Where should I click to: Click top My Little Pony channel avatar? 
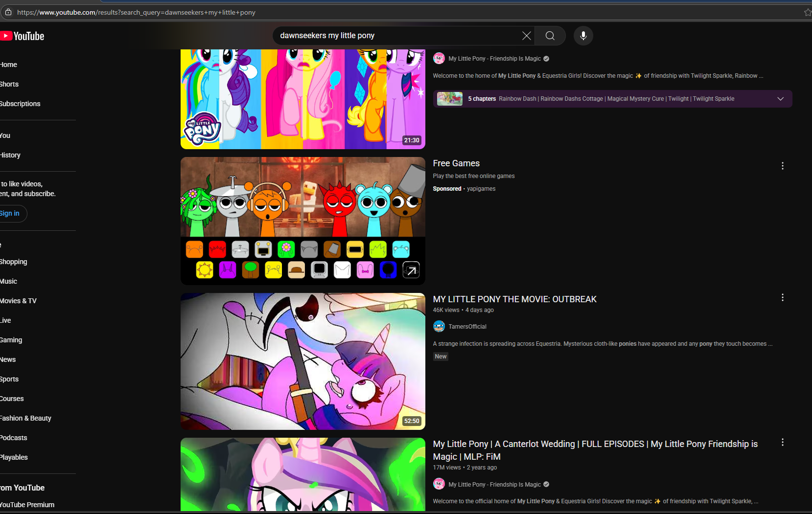tap(439, 59)
